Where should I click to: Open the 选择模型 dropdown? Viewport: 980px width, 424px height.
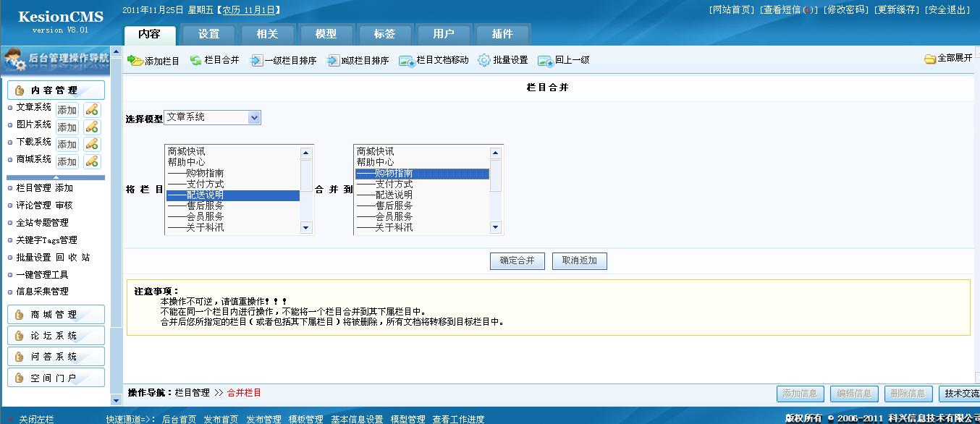pyautogui.click(x=253, y=116)
